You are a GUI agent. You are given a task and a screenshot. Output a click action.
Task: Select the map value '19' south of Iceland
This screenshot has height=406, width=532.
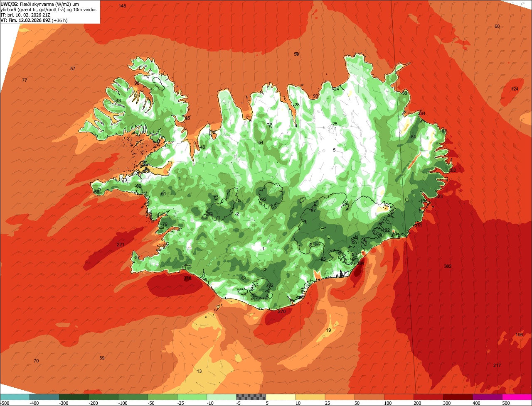pos(329,330)
